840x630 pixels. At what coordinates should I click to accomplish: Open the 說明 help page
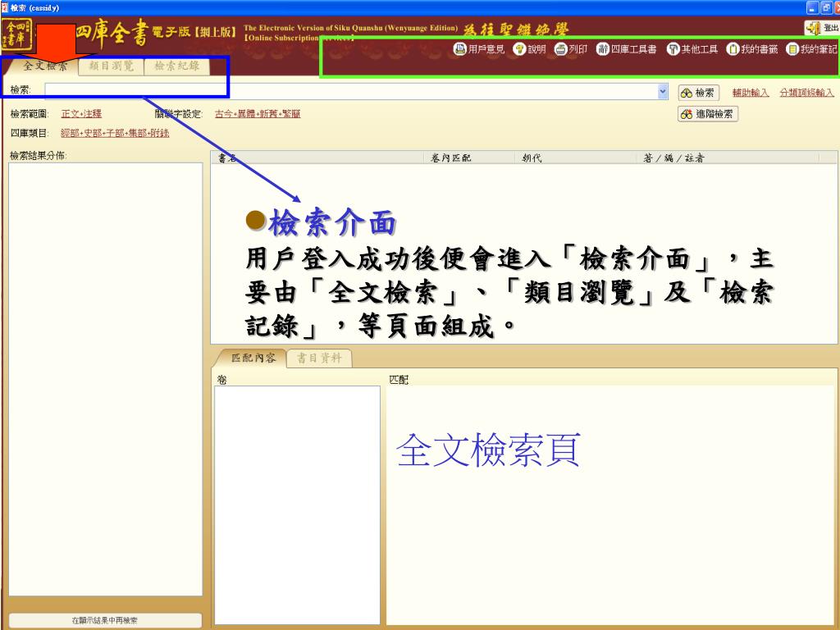(529, 49)
